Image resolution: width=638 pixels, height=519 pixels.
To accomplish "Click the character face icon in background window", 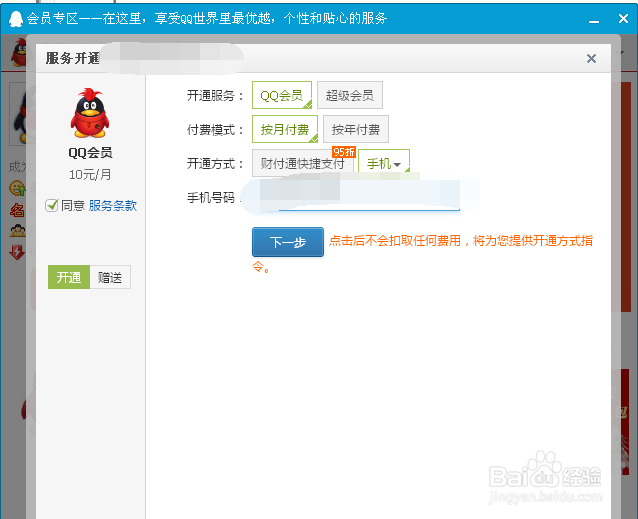I will coord(17,231).
